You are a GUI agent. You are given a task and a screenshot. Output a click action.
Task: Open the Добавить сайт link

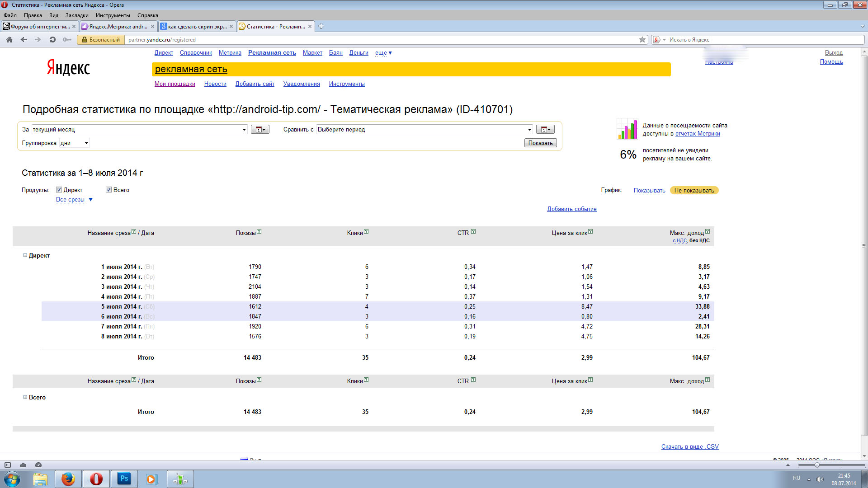255,84
